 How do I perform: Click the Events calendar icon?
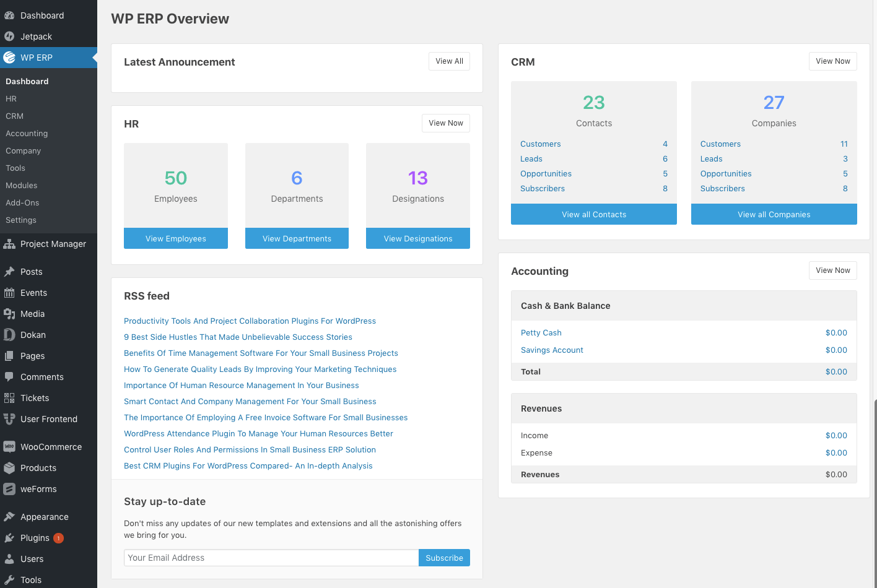[9, 293]
